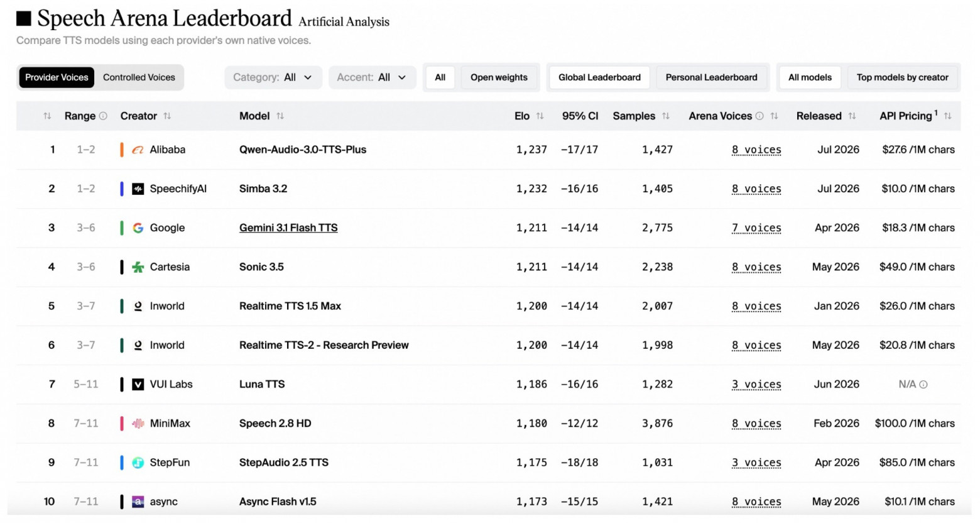
Task: Show the Range column info tooltip icon
Action: pos(103,116)
